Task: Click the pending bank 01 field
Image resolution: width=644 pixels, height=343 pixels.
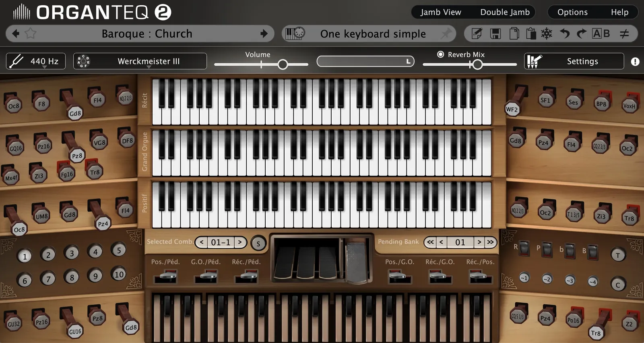Action: point(460,242)
